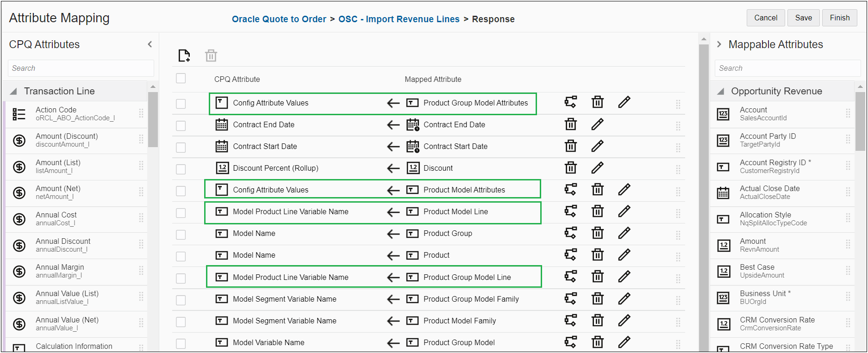Viewport: 868px width, 353px height.
Task: Delete the Product Group Model Family mapping
Action: pos(598,299)
